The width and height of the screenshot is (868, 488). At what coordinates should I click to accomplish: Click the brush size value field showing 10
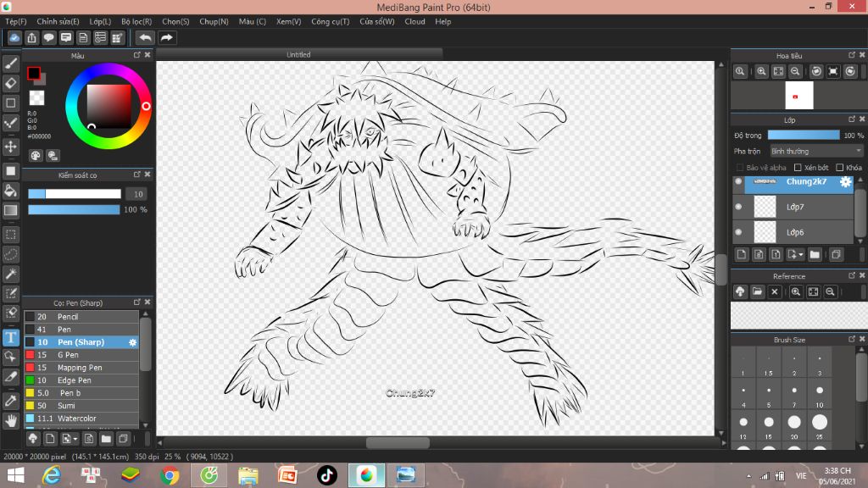click(137, 194)
